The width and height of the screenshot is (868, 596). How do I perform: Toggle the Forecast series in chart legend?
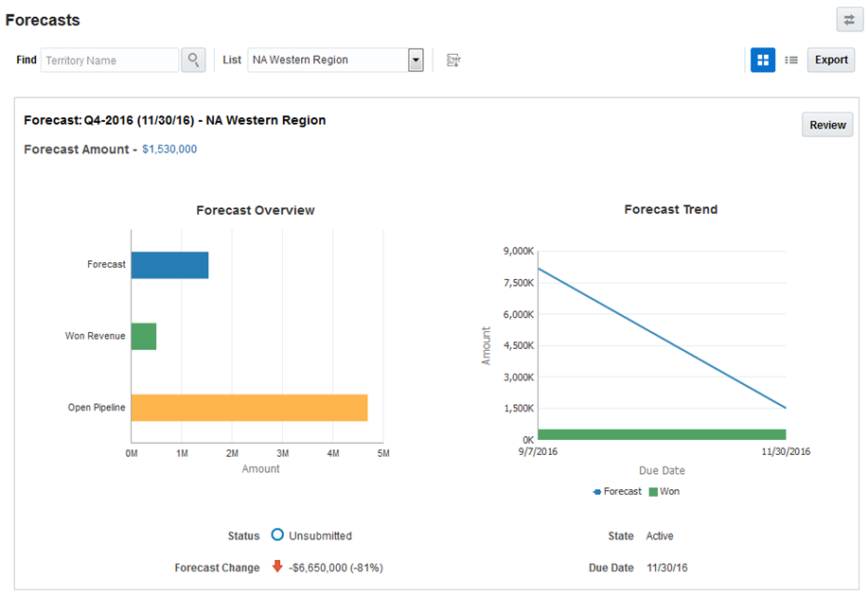click(617, 492)
